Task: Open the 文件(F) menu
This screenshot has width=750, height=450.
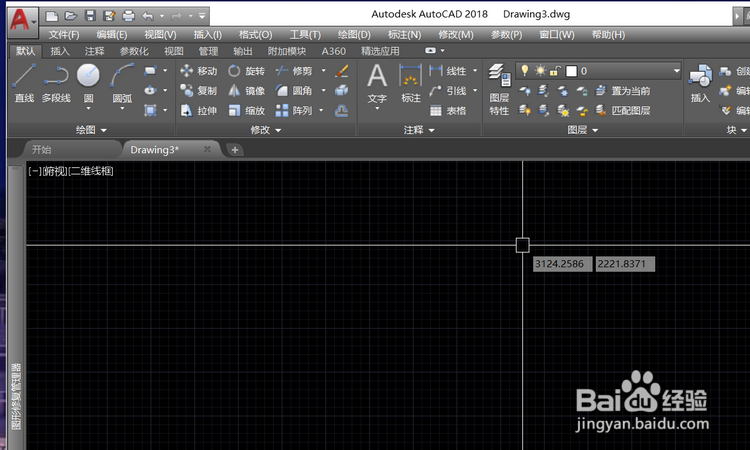Action: coord(64,35)
